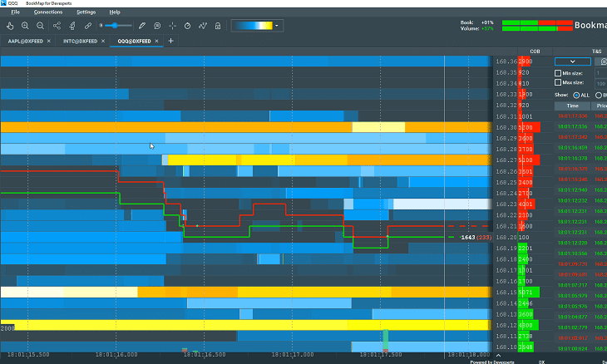Click the padlock lock icon
This screenshot has height=364, width=607.
218,26
